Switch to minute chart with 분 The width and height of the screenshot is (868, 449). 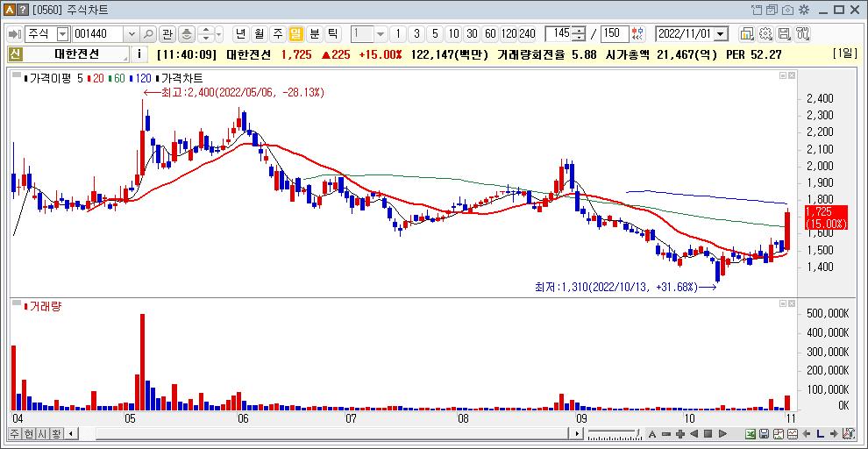[x=315, y=34]
